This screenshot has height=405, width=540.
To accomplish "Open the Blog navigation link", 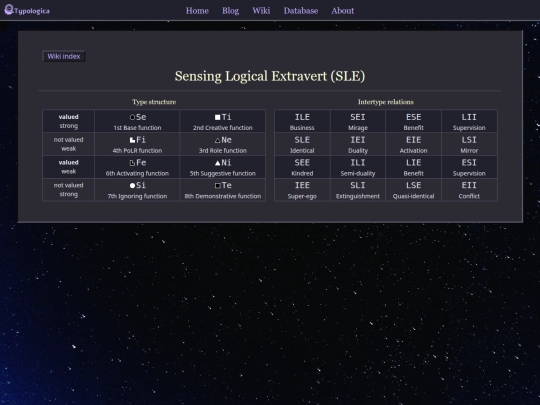I will [230, 11].
